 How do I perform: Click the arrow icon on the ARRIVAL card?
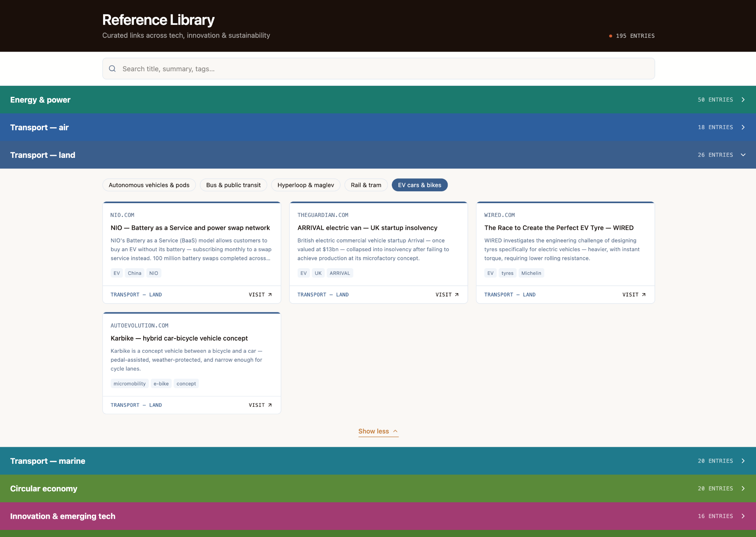pos(457,294)
